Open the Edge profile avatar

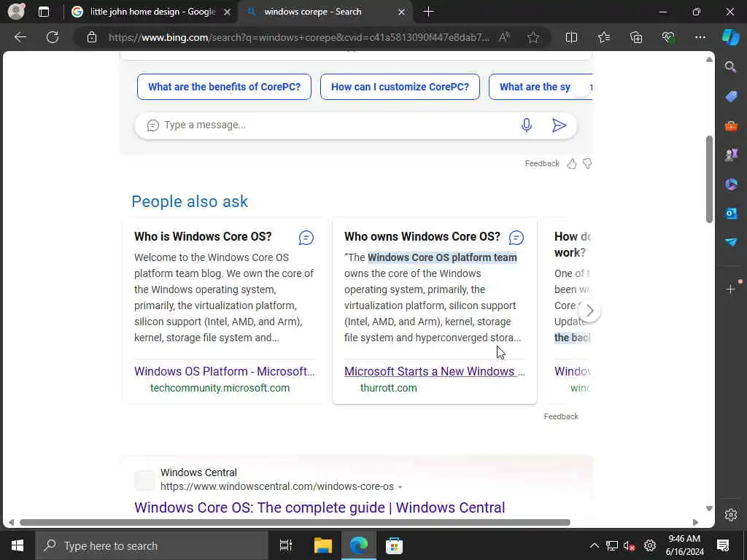[16, 12]
